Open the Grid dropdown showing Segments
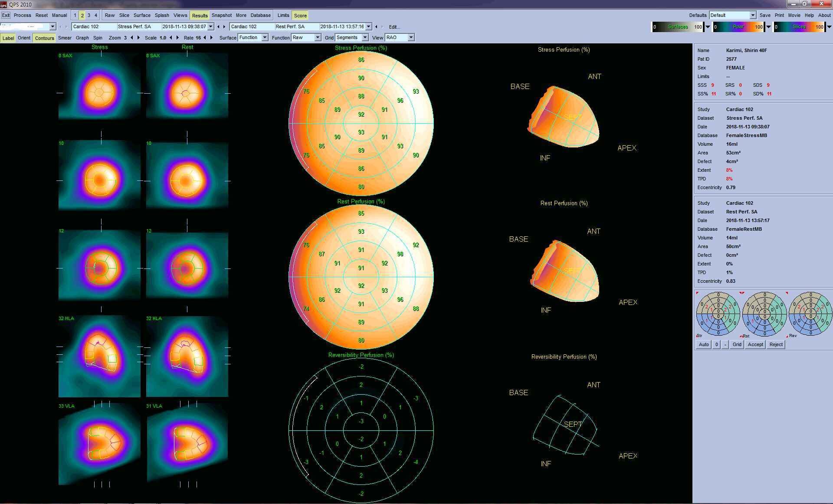Viewport: 833px width, 504px height. 352,38
